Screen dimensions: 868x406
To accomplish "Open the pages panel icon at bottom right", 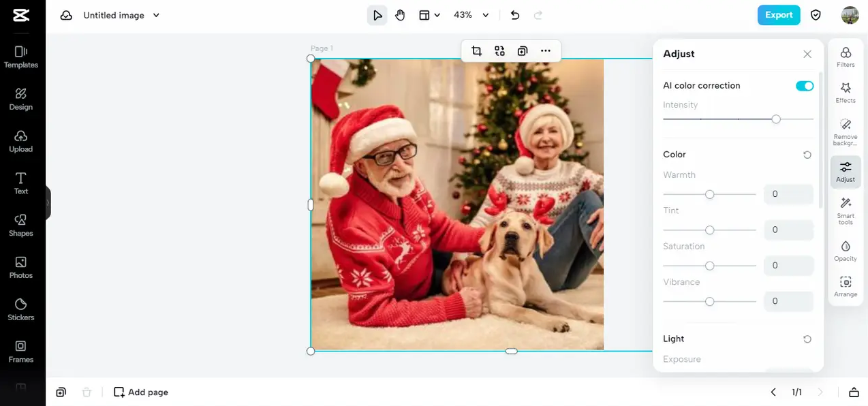I will tap(854, 392).
